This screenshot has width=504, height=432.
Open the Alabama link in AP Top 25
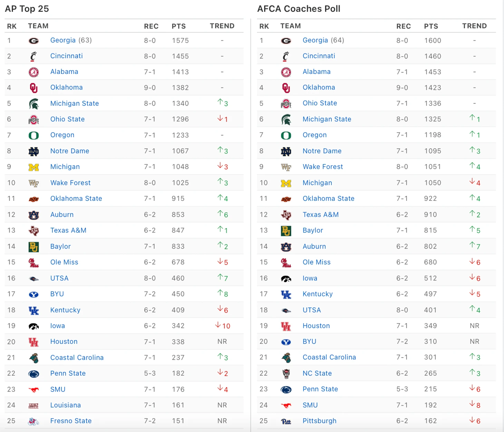[x=64, y=72]
